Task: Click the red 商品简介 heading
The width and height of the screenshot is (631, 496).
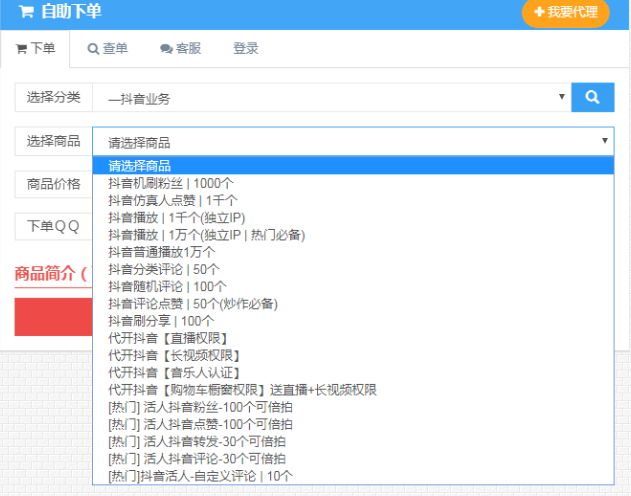Action: tap(50, 274)
